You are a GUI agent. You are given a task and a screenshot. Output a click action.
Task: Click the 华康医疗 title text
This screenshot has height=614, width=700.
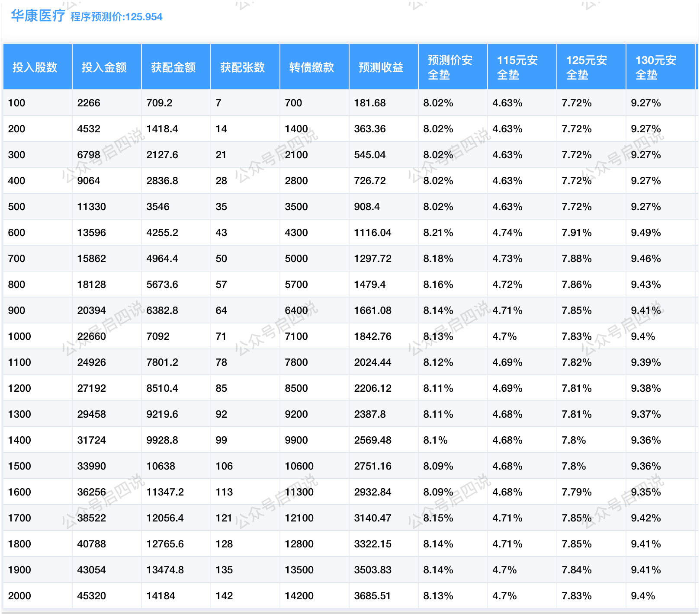(38, 16)
